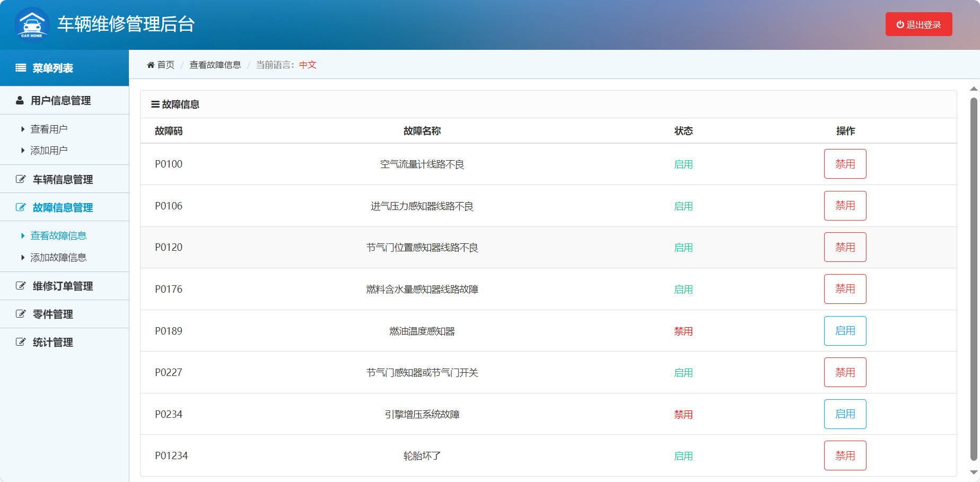Viewport: 980px width, 482px height.
Task: Click the arrow before 添加故障信息
Action: [x=23, y=257]
